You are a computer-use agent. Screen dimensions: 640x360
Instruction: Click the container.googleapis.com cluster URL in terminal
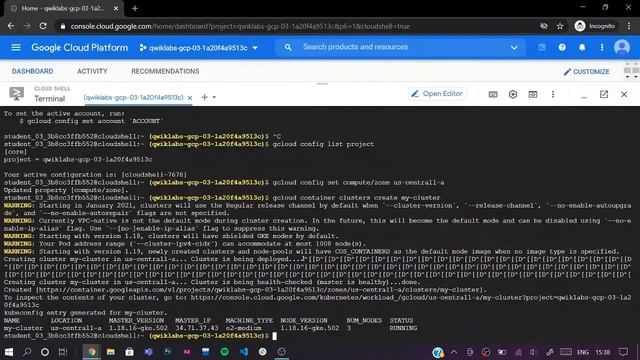click(x=260, y=290)
